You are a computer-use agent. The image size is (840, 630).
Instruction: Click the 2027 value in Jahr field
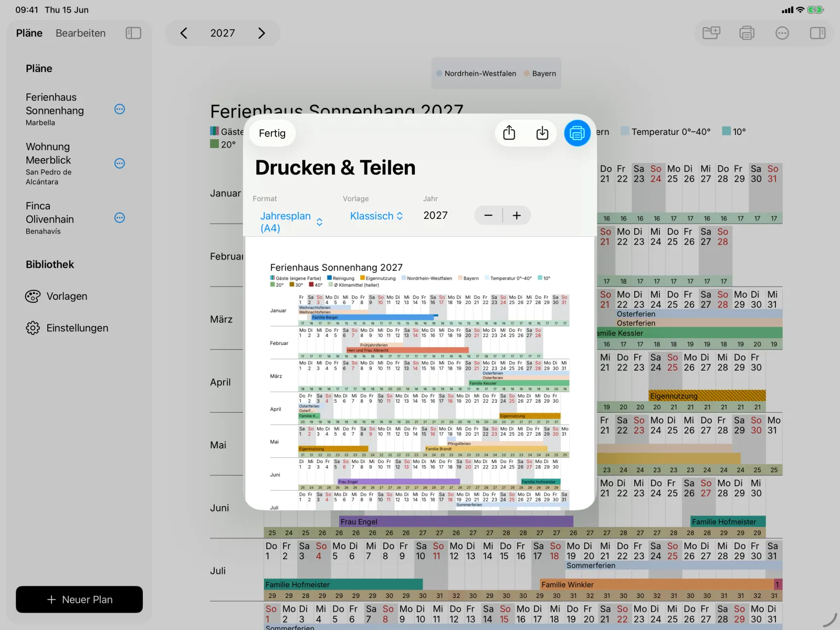click(x=436, y=215)
